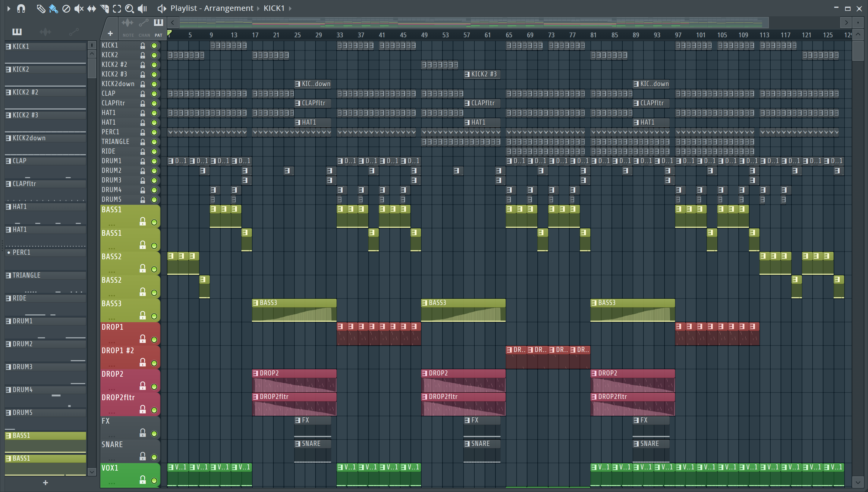Mute the KICK1 track with its green LED
This screenshot has width=868, height=492.
point(154,46)
